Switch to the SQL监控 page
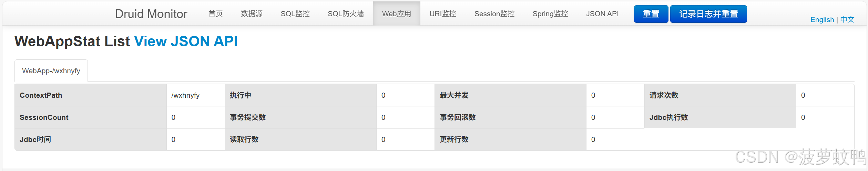Screen dimensions: 868x171 [295, 14]
